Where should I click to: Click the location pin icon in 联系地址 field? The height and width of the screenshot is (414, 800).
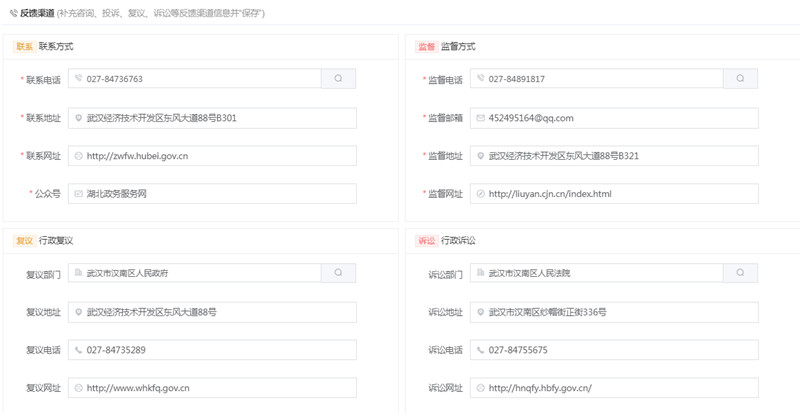tap(79, 118)
